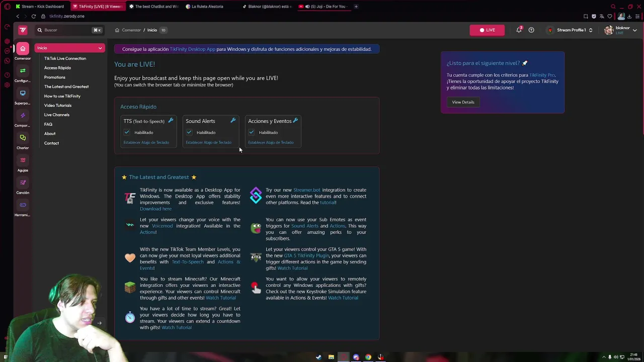The width and height of the screenshot is (644, 362).
Task: Configure Acciones y Eventos wrench icon
Action: (x=295, y=120)
